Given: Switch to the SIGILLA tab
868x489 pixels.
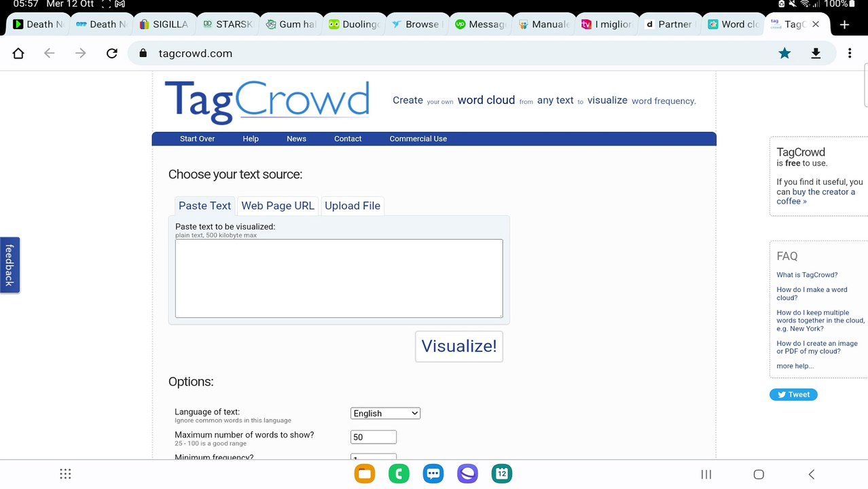Looking at the screenshot, I should coord(163,24).
